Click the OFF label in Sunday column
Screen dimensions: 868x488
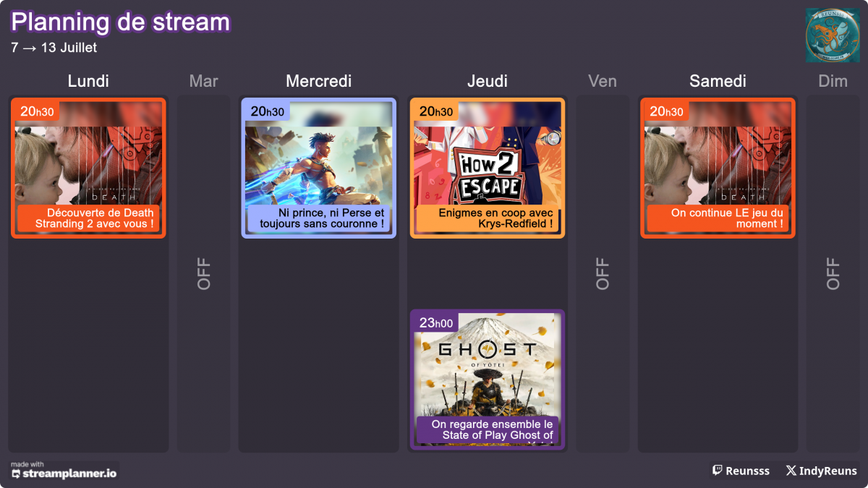coord(833,273)
